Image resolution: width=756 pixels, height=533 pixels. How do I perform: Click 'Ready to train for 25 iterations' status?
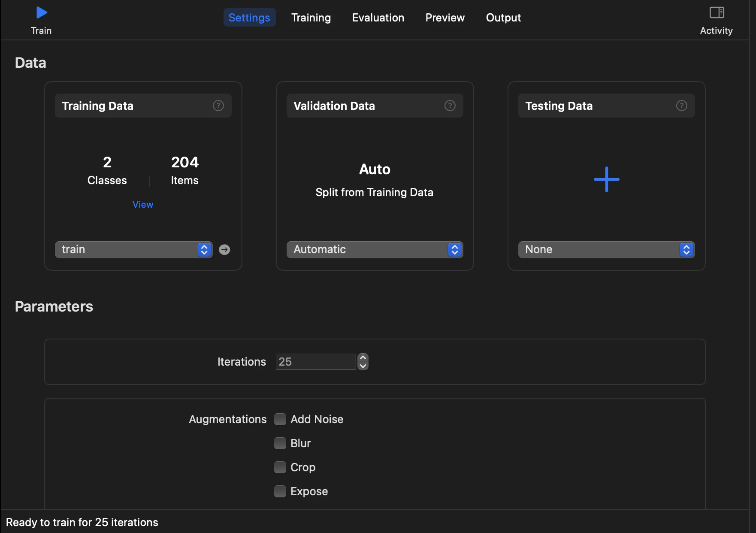click(x=82, y=522)
